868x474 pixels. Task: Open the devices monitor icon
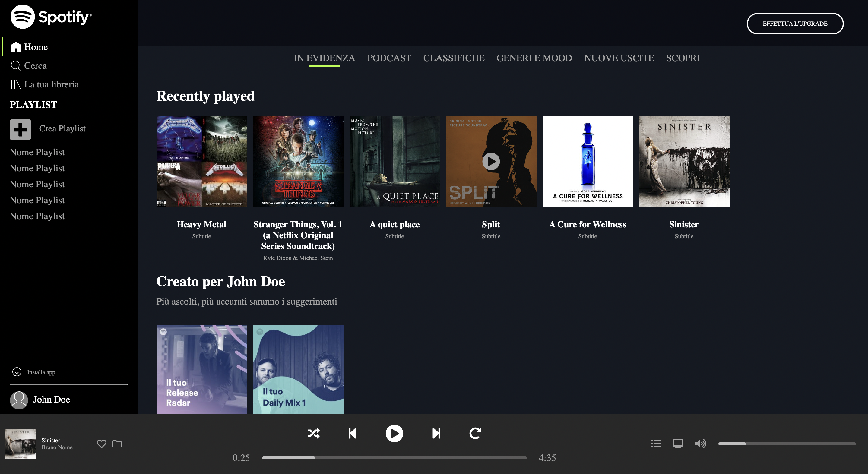(678, 443)
